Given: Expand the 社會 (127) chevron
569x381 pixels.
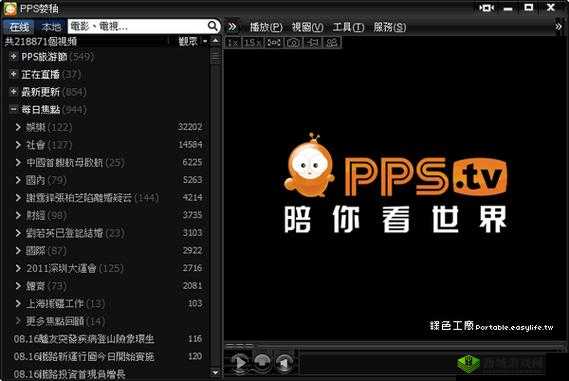Looking at the screenshot, I should coord(18,144).
